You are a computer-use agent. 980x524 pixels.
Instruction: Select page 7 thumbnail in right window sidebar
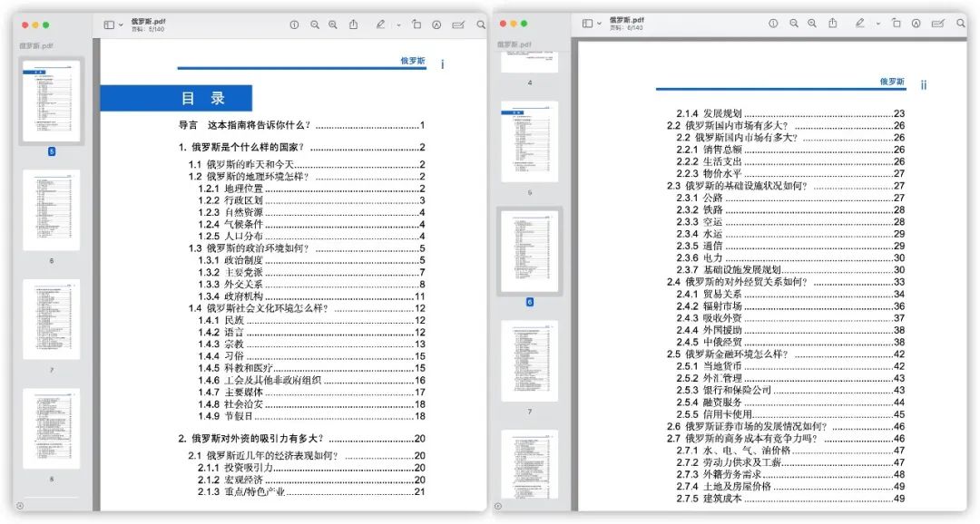point(529,361)
